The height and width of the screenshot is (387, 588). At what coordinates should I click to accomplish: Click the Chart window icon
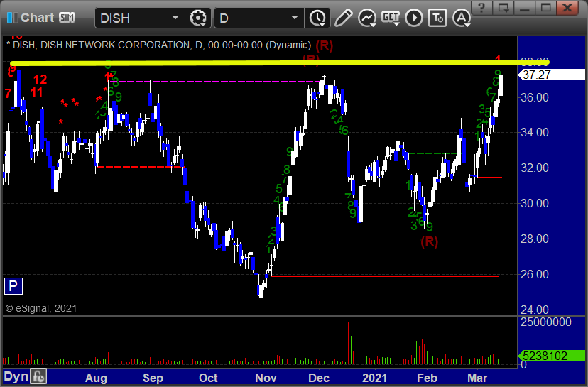[12, 18]
